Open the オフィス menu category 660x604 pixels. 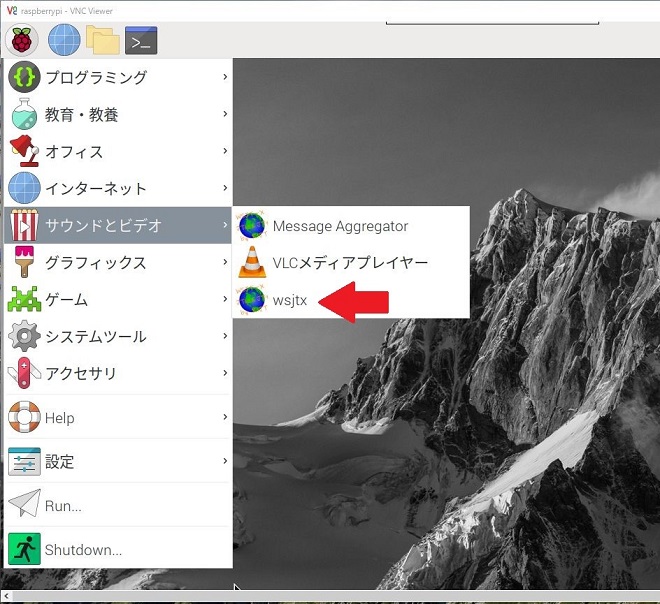[x=118, y=151]
